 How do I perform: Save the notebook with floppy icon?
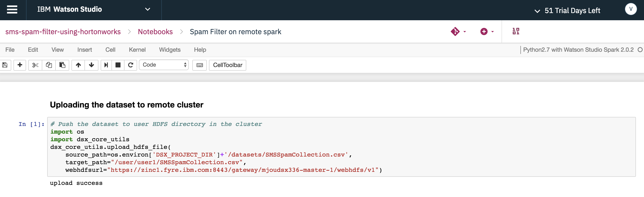pos(5,65)
